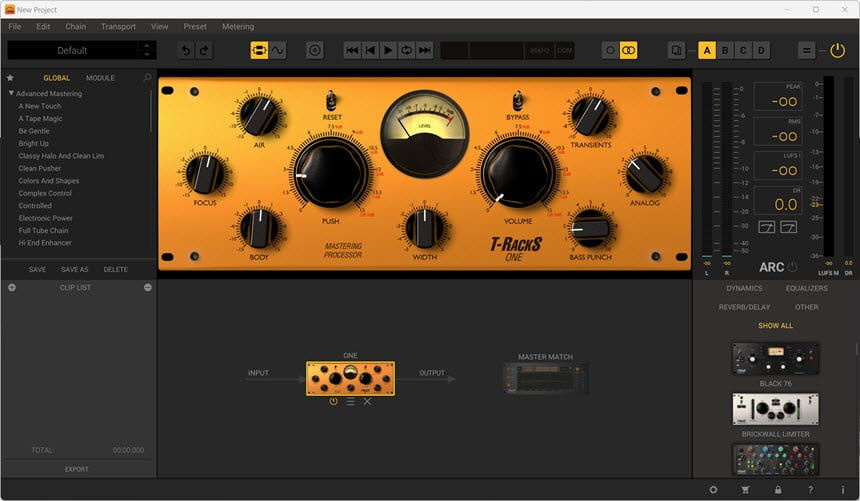
Task: Click the large PUSH knob
Action: pos(331,174)
